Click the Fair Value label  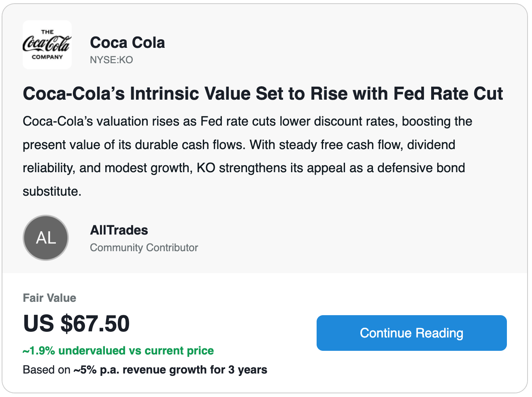point(49,298)
